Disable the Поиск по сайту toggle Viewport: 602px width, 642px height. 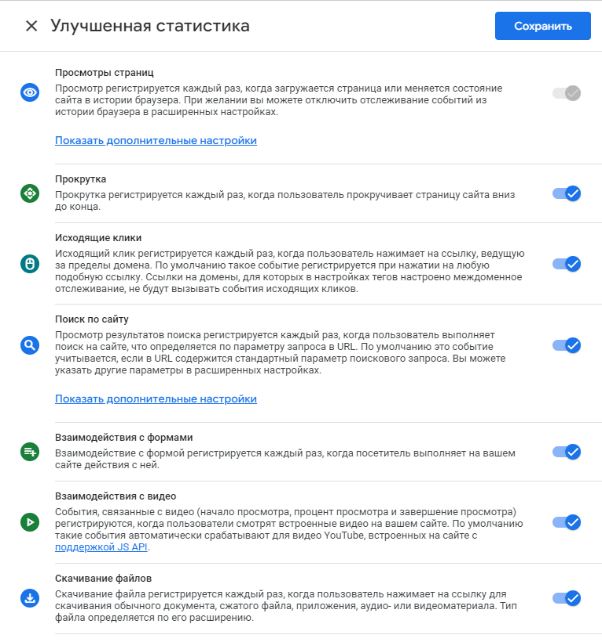[566, 345]
